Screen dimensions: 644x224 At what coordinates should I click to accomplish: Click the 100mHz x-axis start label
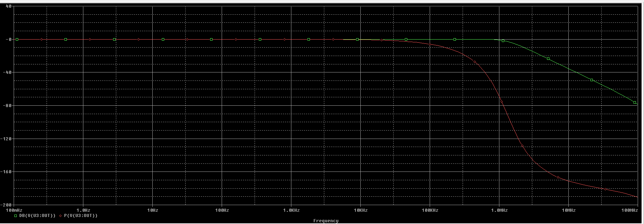click(14, 210)
